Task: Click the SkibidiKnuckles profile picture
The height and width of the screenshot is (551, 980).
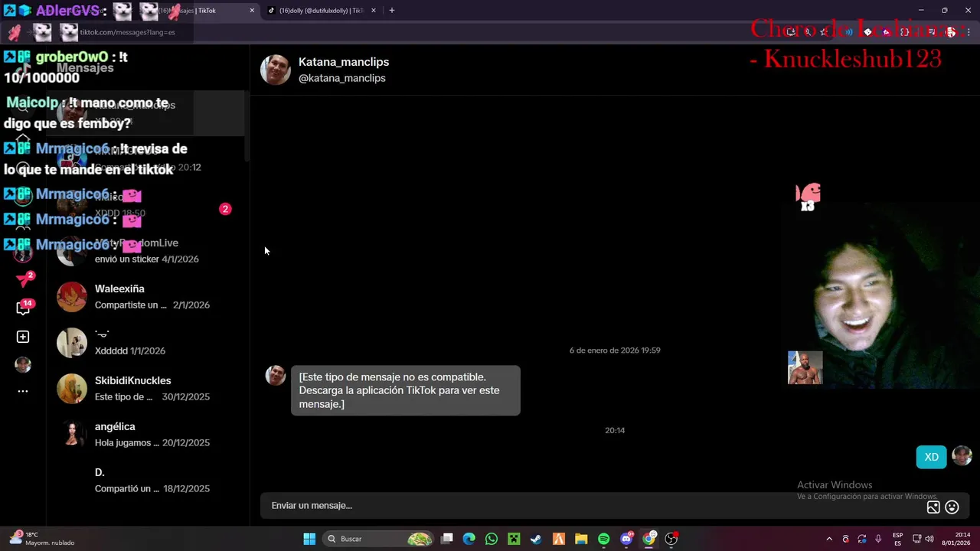Action: pos(72,389)
